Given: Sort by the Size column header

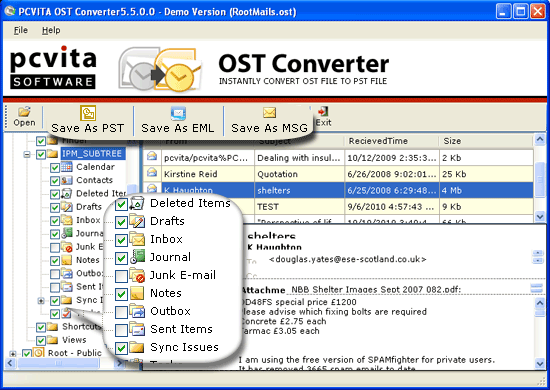Looking at the screenshot, I should (x=486, y=141).
